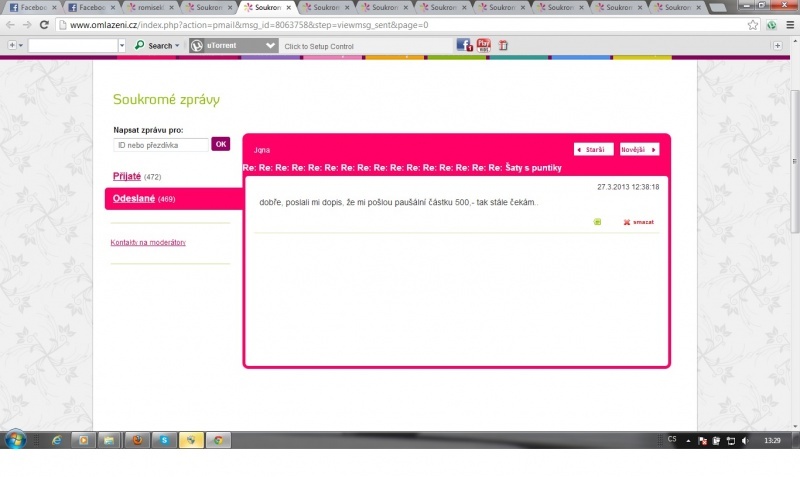Open the Chrome menu icon
Image resolution: width=800 pixels, height=477 pixels.
[787, 25]
